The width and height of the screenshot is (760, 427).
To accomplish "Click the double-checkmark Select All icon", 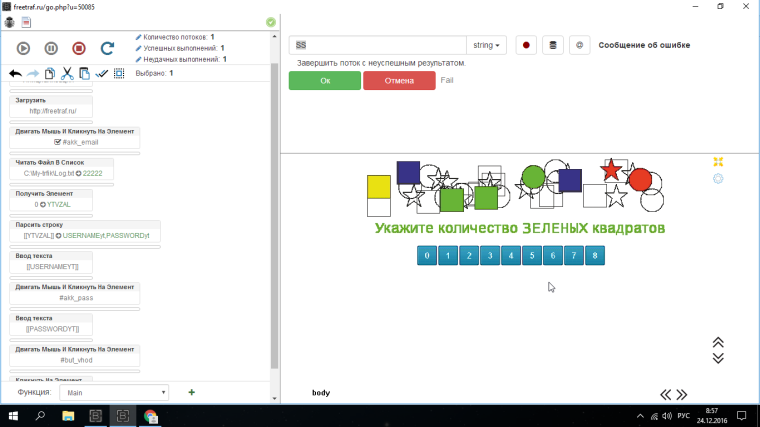I will pos(102,73).
